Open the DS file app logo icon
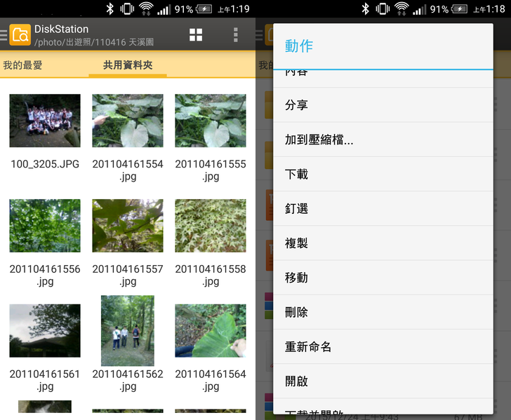 coord(20,34)
